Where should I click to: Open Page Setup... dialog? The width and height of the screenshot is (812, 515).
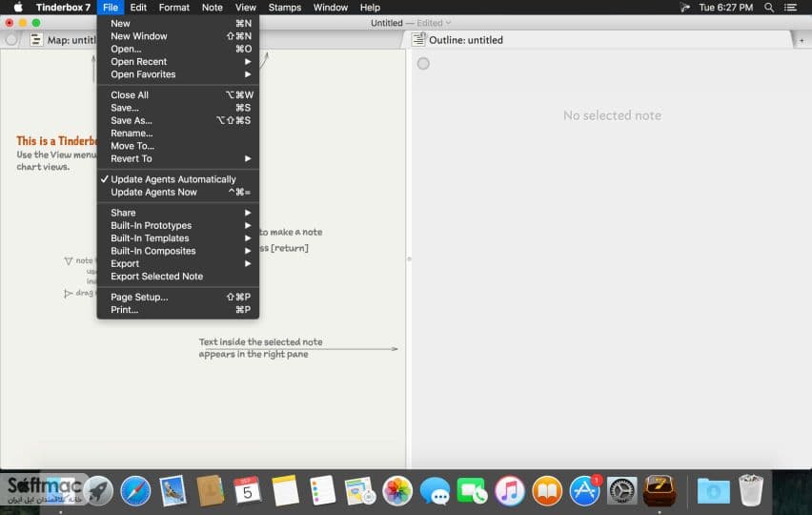point(177,297)
